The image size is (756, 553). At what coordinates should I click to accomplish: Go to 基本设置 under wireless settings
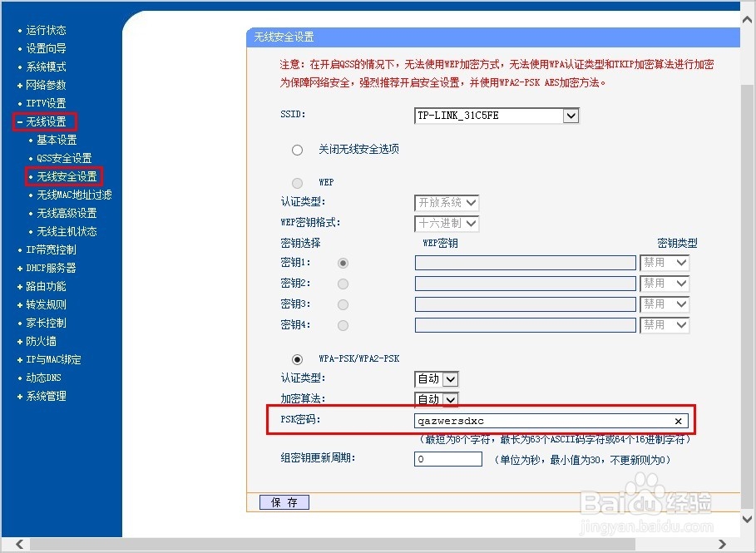click(58, 140)
